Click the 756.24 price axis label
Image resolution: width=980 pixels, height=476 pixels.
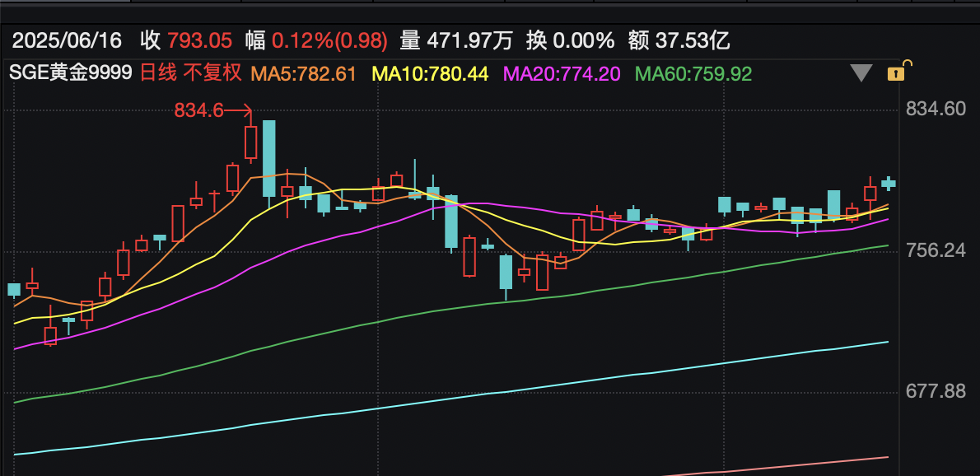click(x=936, y=250)
